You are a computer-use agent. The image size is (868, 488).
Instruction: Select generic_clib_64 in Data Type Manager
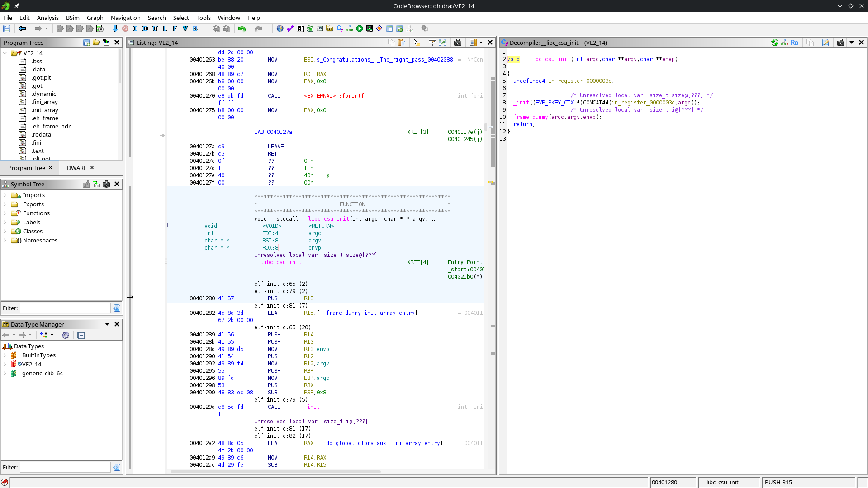tap(43, 373)
